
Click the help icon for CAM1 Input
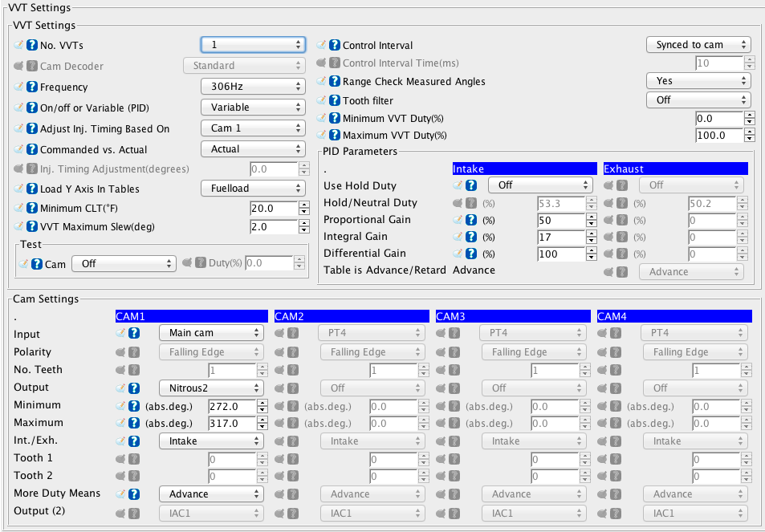point(134,333)
